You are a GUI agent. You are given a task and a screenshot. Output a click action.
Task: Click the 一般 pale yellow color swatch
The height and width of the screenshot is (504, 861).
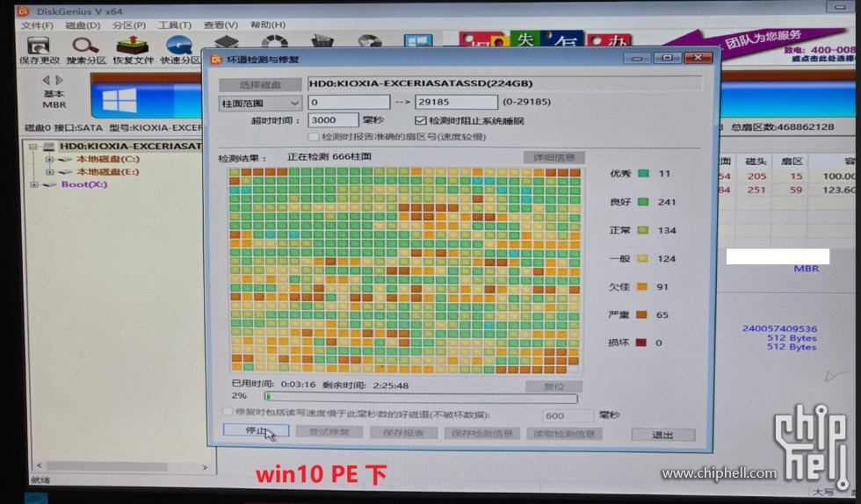click(x=642, y=259)
